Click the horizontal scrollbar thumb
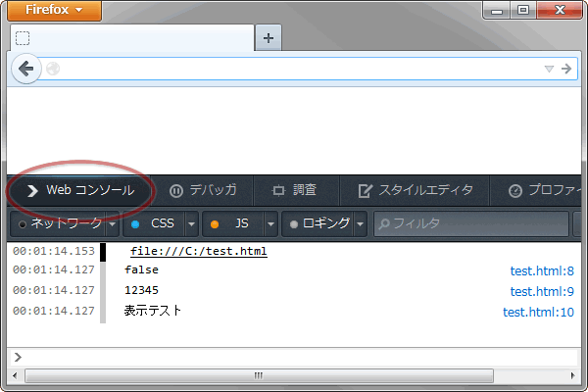Viewport: 588px width, 392px height. point(259,375)
